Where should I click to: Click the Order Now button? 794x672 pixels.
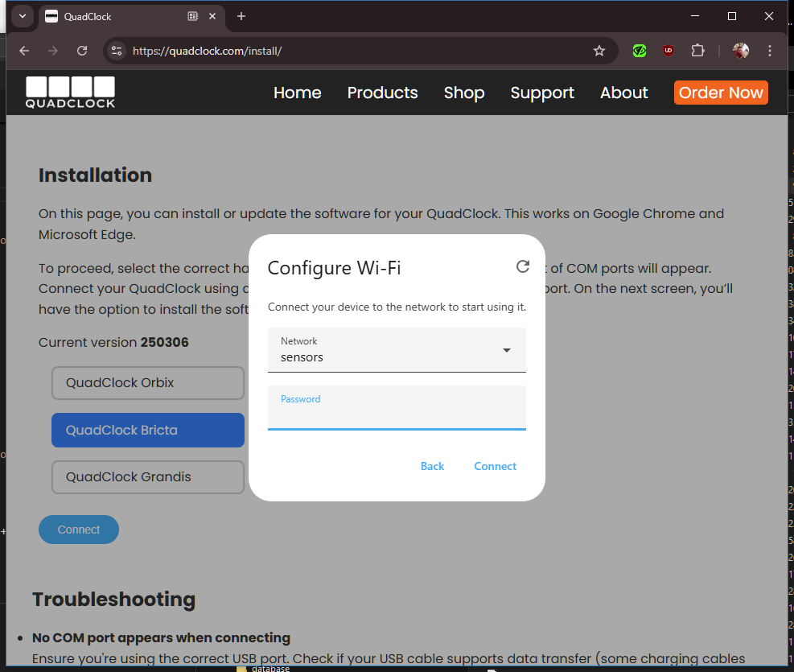pos(721,93)
